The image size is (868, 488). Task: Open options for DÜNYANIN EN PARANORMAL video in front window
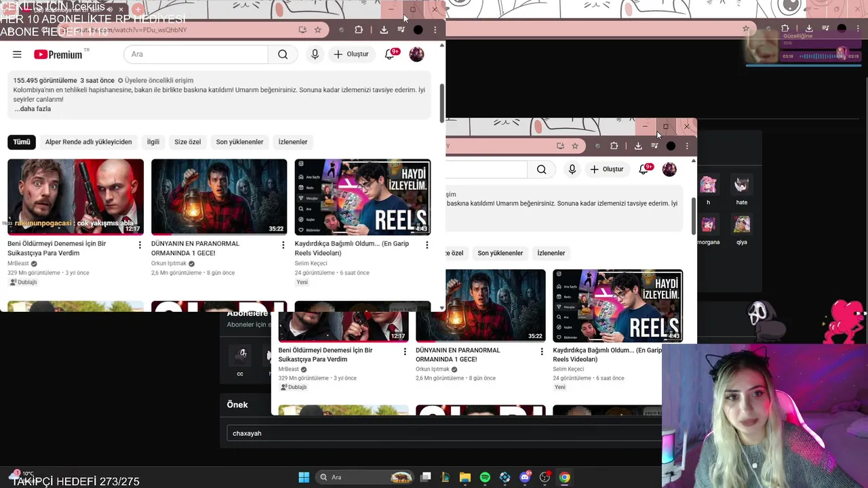[x=283, y=245]
